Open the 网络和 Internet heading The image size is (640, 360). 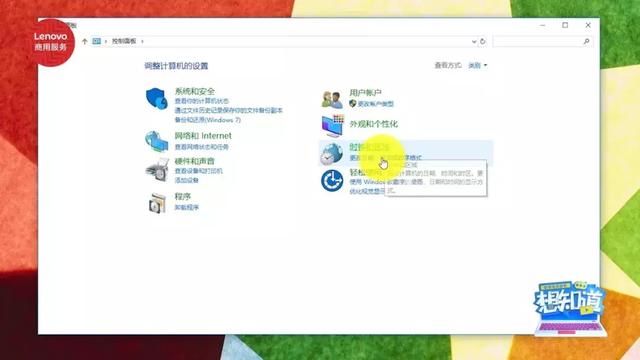[203, 136]
